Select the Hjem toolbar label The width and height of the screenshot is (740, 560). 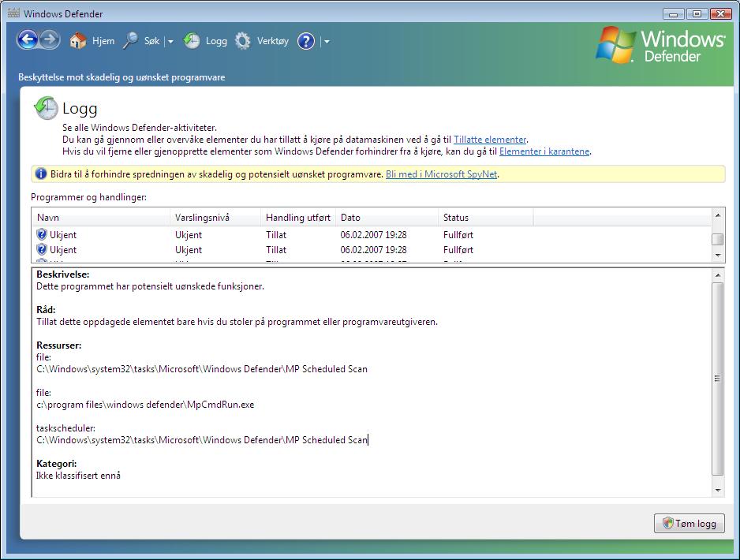click(x=103, y=41)
